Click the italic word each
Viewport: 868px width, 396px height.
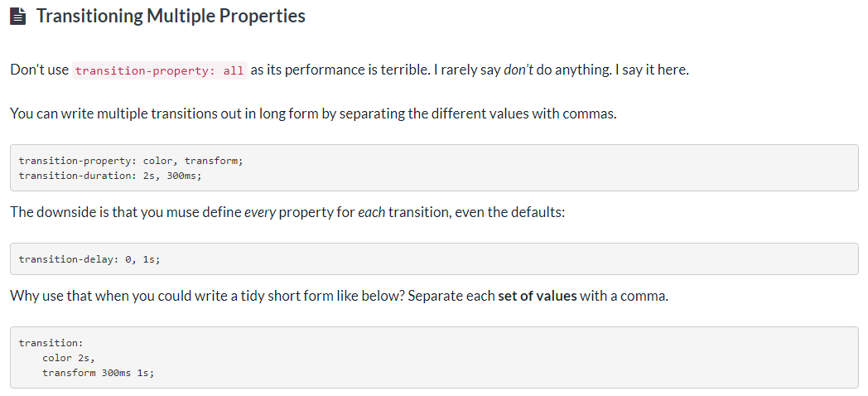[371, 211]
